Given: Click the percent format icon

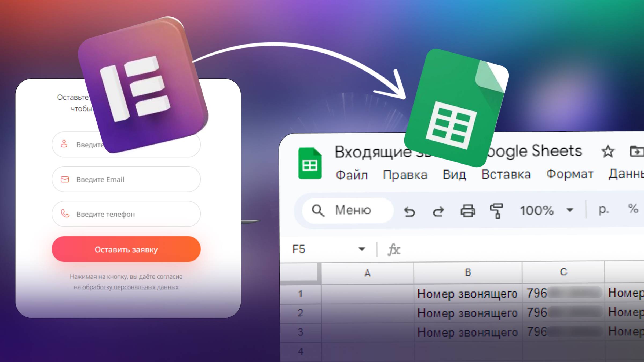Looking at the screenshot, I should [633, 209].
